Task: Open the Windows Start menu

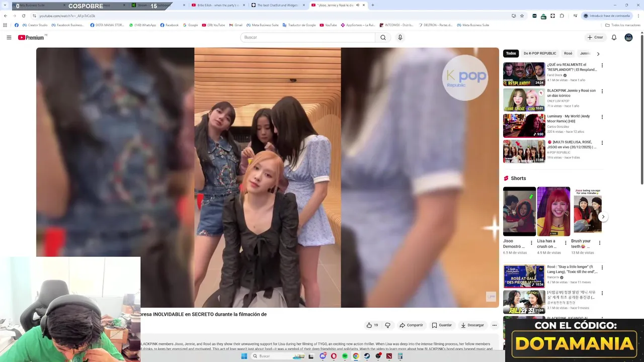Action: (244, 356)
